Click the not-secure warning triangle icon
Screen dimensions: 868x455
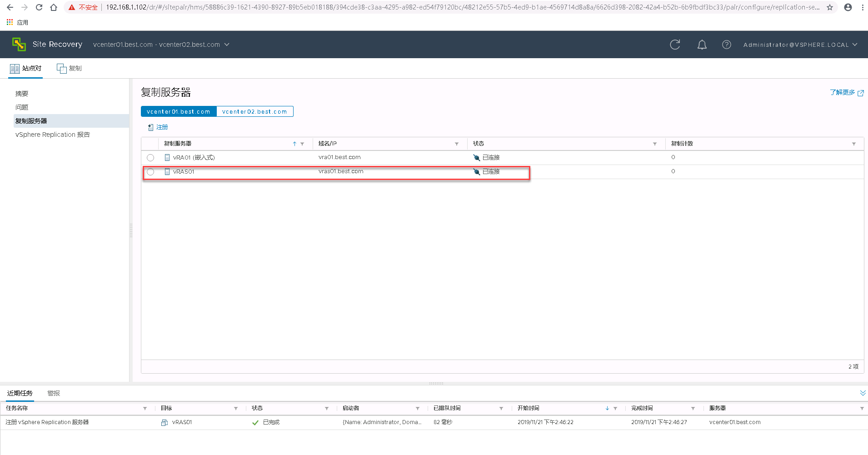[72, 7]
